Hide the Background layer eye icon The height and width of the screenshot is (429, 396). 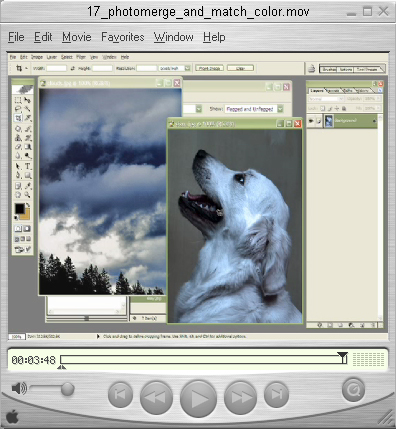point(311,121)
